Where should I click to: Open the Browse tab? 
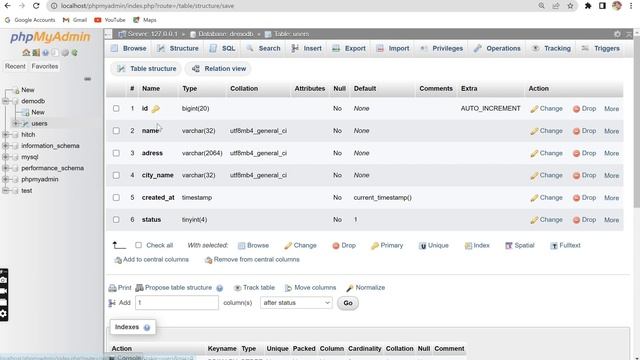pyautogui.click(x=129, y=48)
